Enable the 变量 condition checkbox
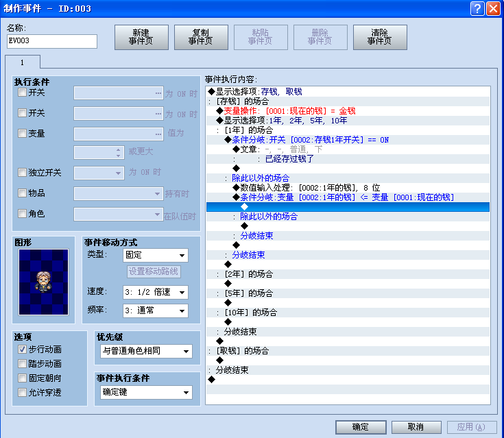Screen dimensions: 504x438 (22, 134)
